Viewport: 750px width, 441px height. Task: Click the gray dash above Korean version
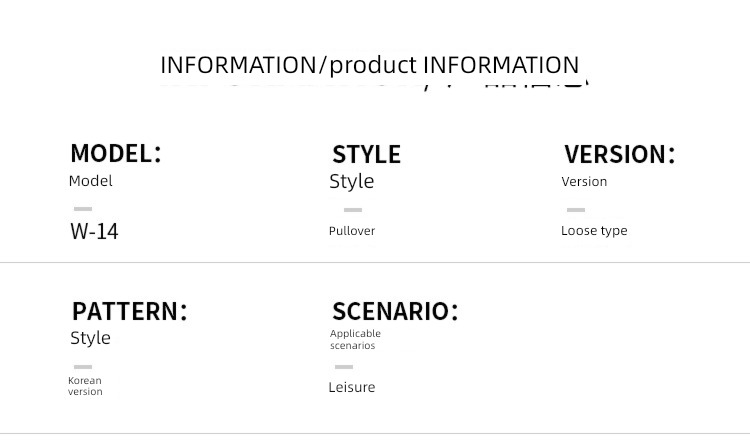83,367
